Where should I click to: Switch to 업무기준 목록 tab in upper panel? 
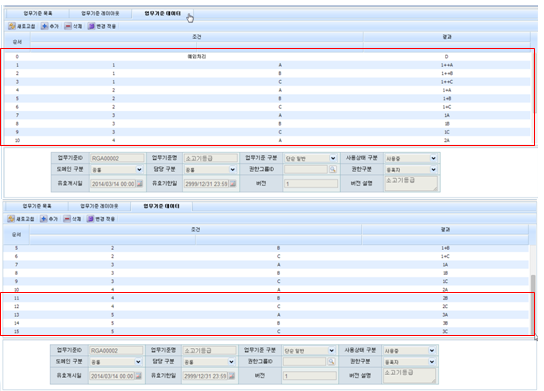(37, 13)
